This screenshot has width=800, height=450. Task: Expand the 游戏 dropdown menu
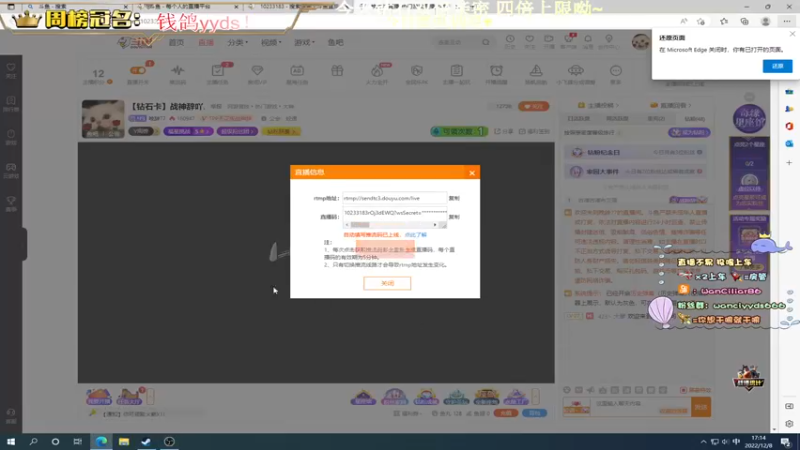tap(304, 42)
